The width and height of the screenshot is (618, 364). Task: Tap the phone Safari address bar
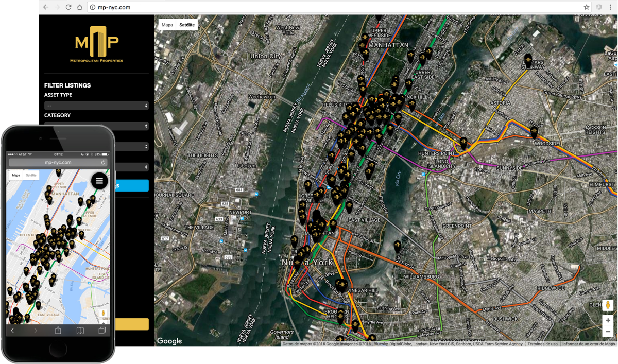(x=58, y=163)
